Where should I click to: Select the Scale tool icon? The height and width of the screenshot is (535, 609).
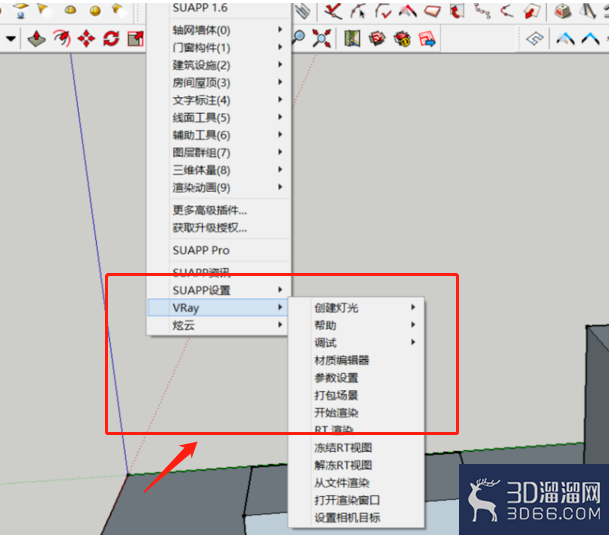pos(136,39)
